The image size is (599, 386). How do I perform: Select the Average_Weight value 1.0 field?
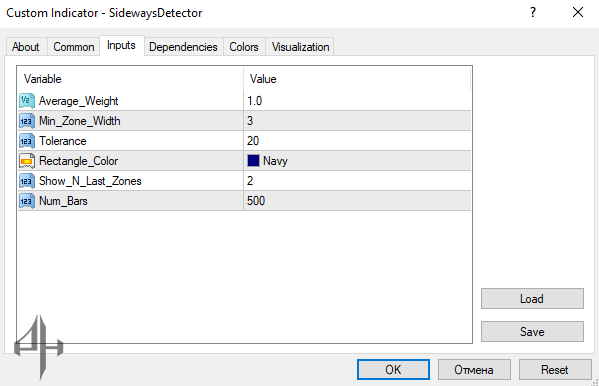coord(357,101)
